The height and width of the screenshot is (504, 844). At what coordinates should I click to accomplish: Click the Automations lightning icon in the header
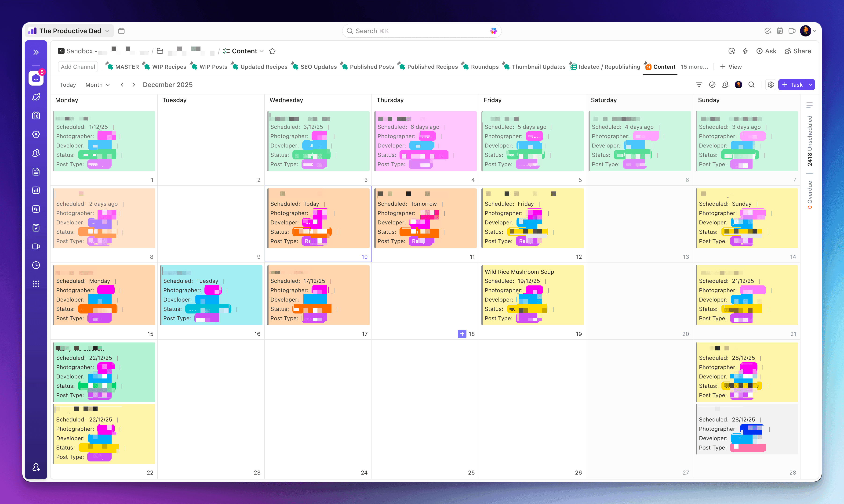click(x=746, y=51)
